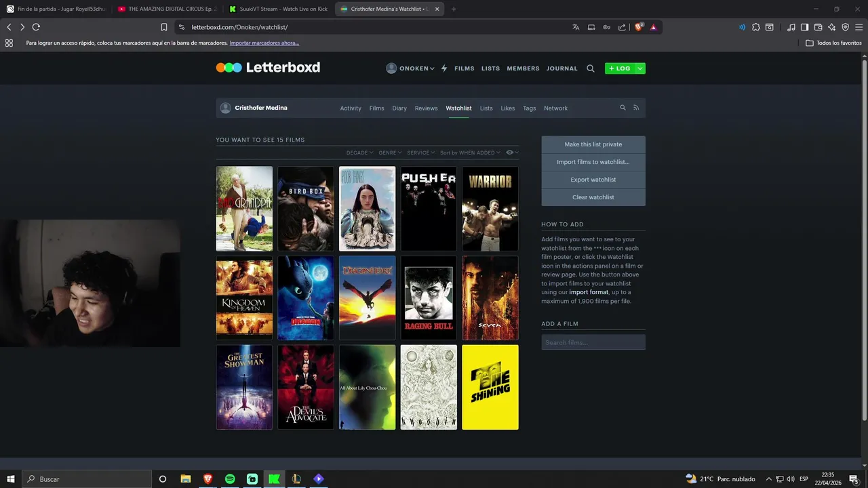
Task: Open the GENRE filter dropdown
Action: click(390, 152)
